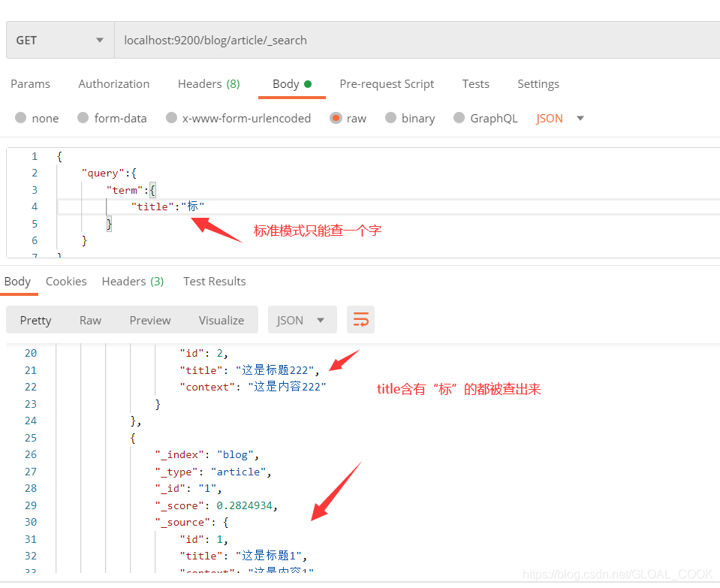Open the response Cookies tab

click(x=66, y=282)
